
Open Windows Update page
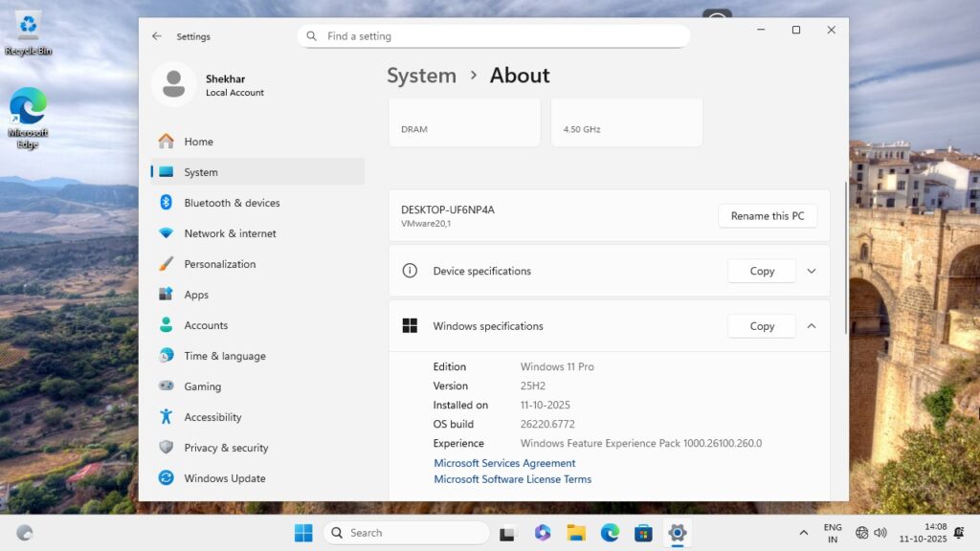point(225,478)
